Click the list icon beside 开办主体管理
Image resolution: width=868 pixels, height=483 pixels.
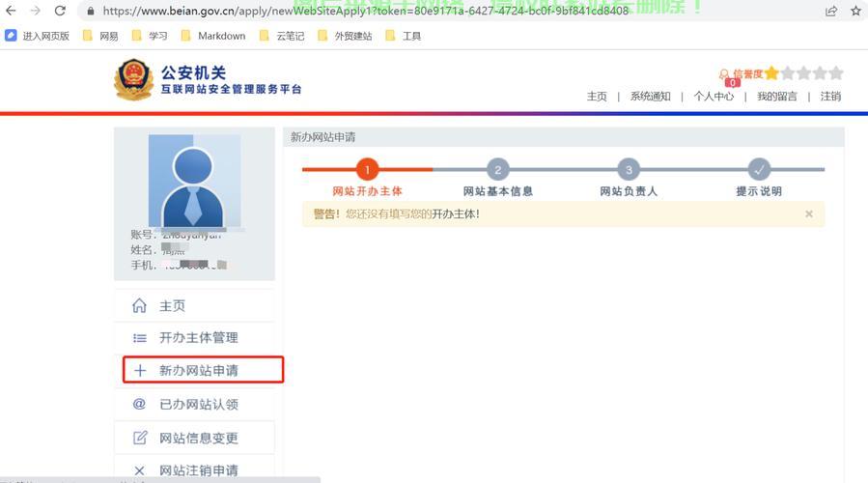pos(139,338)
